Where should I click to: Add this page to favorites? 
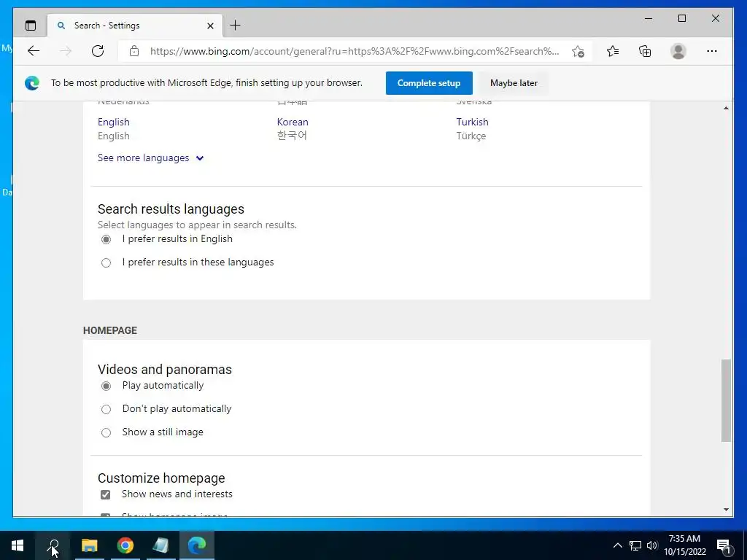578,51
